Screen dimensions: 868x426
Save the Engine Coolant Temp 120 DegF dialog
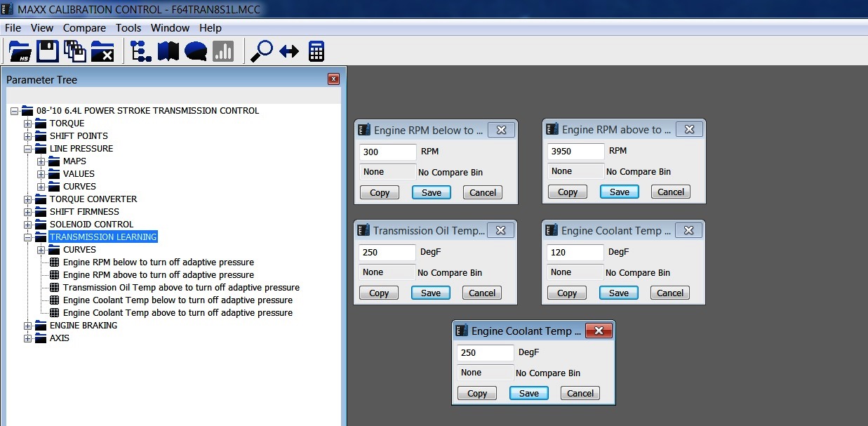coord(619,293)
